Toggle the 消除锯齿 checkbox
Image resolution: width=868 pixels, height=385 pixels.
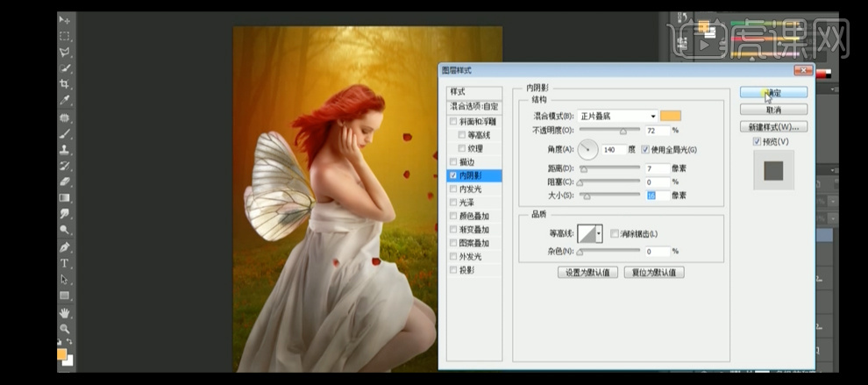click(614, 234)
